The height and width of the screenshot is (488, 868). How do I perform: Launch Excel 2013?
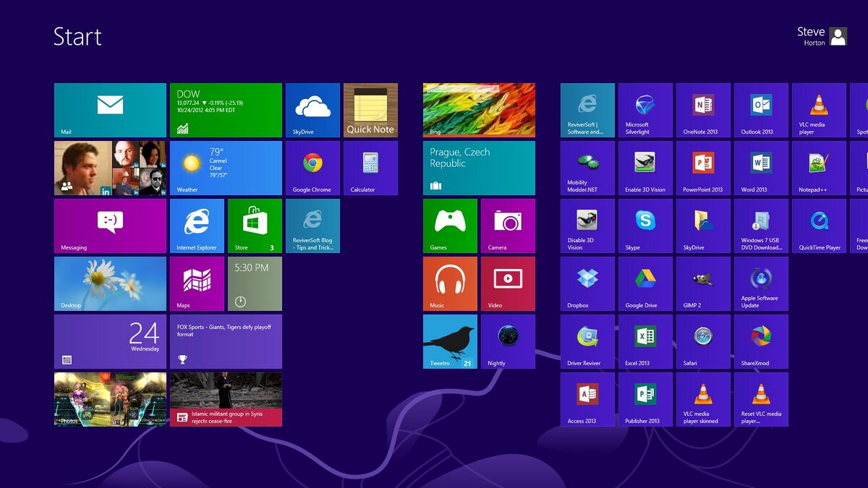pos(644,341)
